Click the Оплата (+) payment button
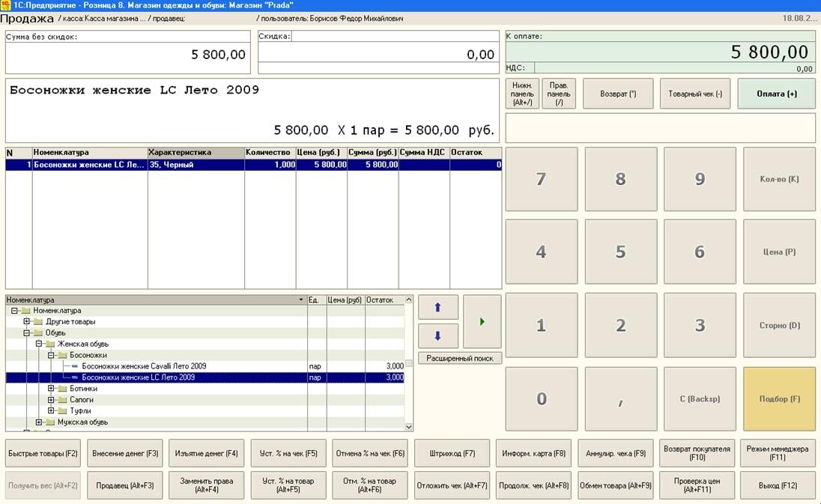Image resolution: width=821 pixels, height=504 pixels. pos(776,94)
